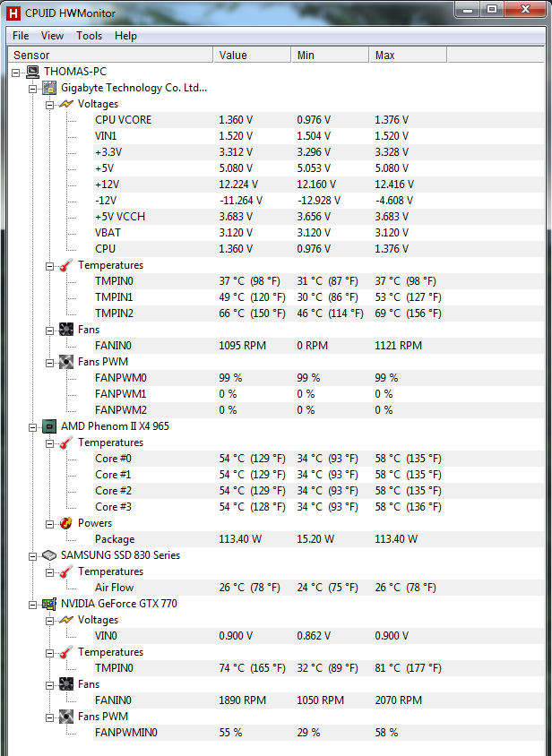
Task: Click the AMD Phenom II processor chip icon
Action: tap(49, 426)
